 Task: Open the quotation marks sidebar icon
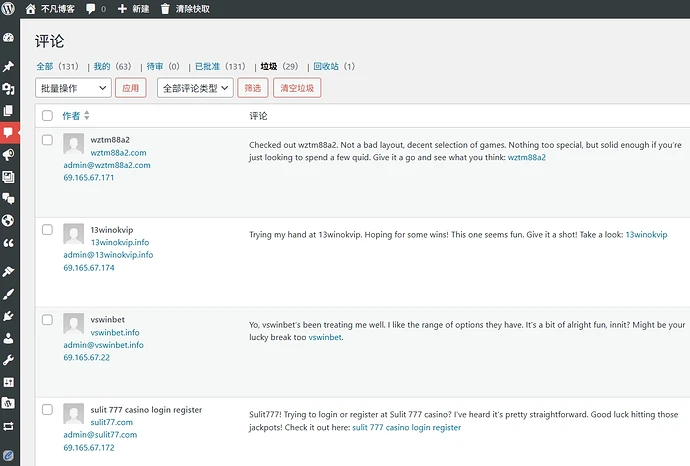point(8,242)
